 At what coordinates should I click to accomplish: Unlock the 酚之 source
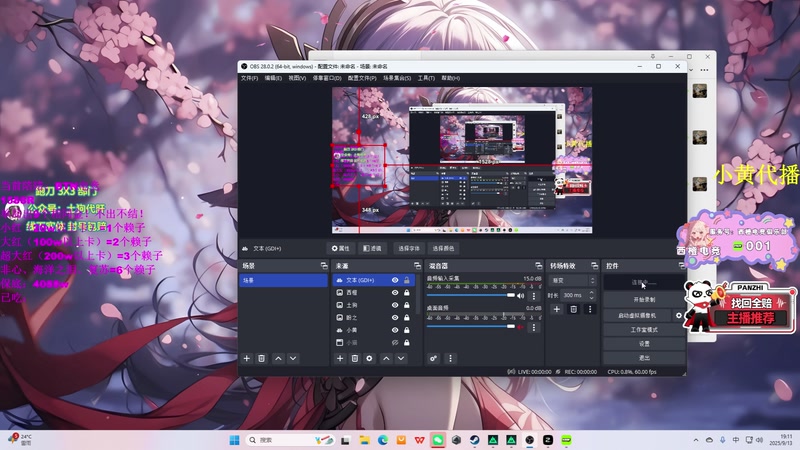click(x=407, y=317)
